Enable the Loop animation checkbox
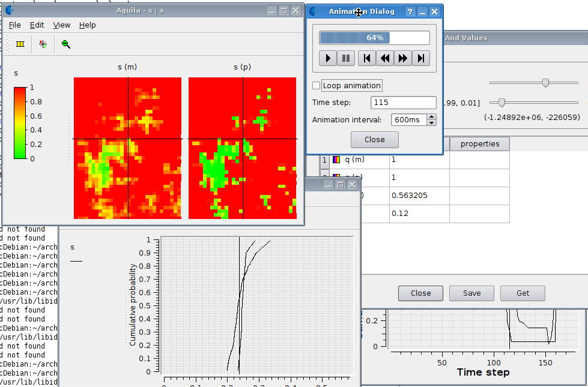Viewport: 588px width, 387px height. 316,85
